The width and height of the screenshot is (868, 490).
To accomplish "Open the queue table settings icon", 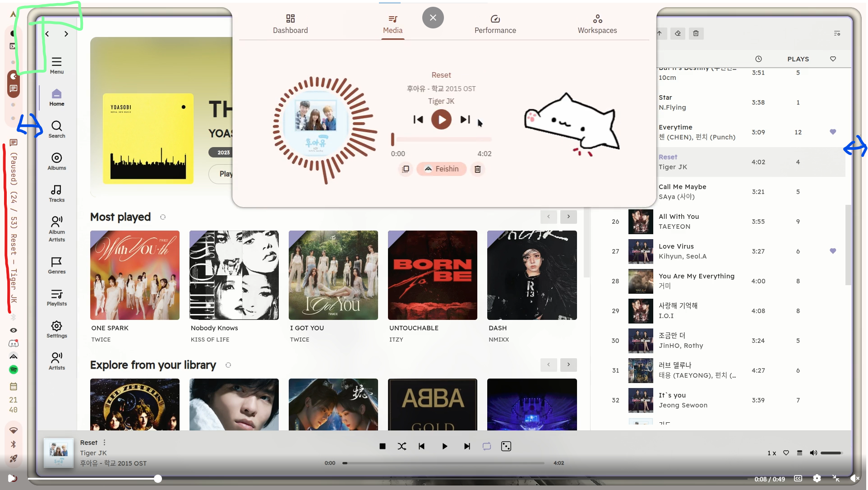I will pos(837,33).
